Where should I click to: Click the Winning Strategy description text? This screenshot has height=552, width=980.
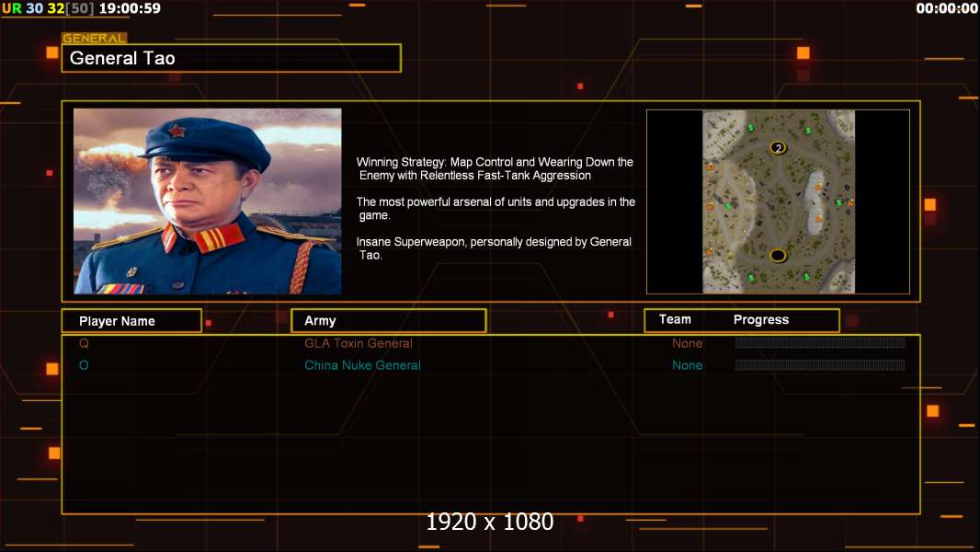coord(495,168)
